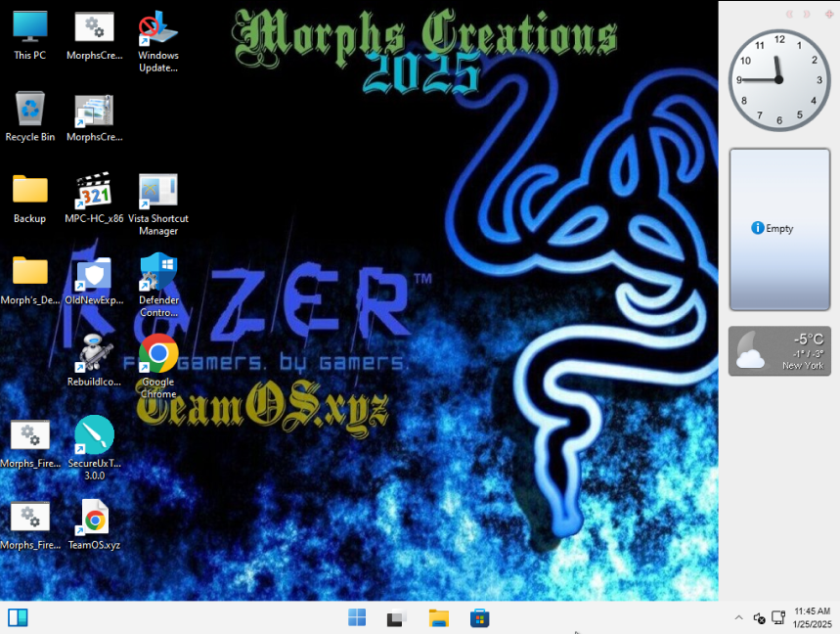The image size is (840, 634).
Task: Select the OldNewExp... shield shortcut
Action: click(x=94, y=280)
